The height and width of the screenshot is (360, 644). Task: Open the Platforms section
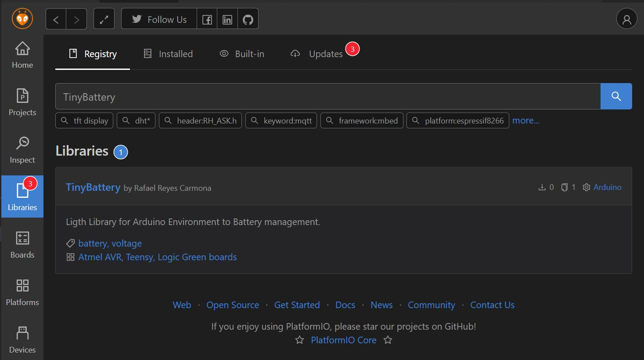(x=22, y=293)
